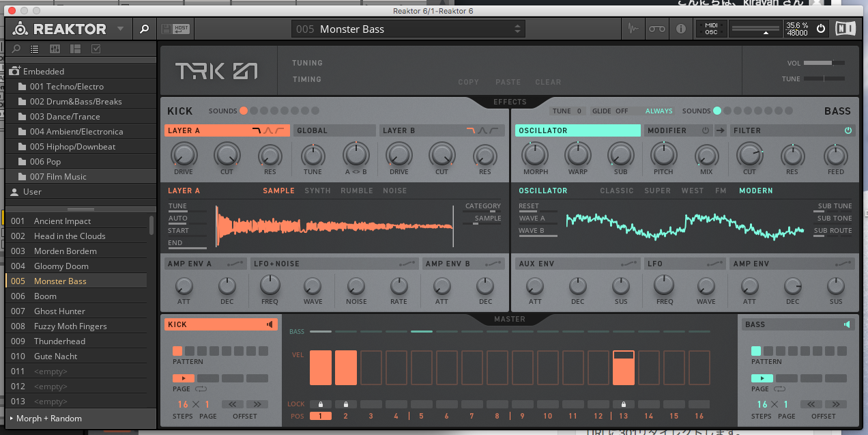Image resolution: width=868 pixels, height=435 pixels.
Task: Open the tape recorder/player icon
Action: pyautogui.click(x=657, y=29)
